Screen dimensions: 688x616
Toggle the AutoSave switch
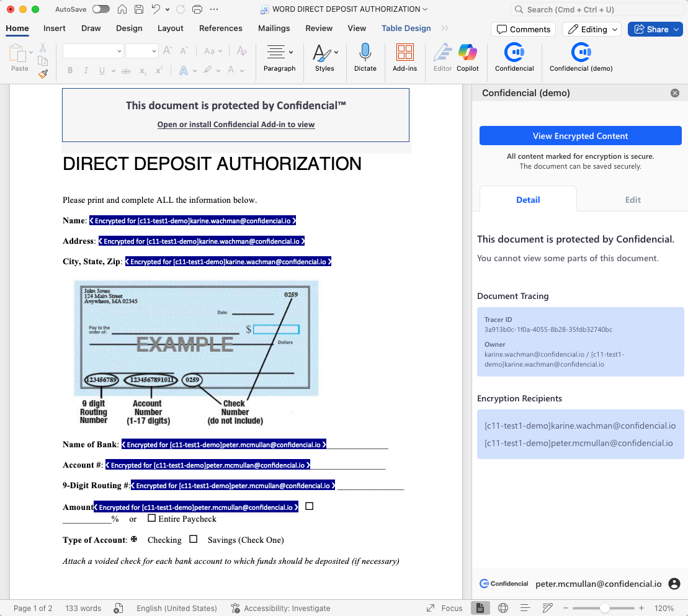pyautogui.click(x=101, y=9)
